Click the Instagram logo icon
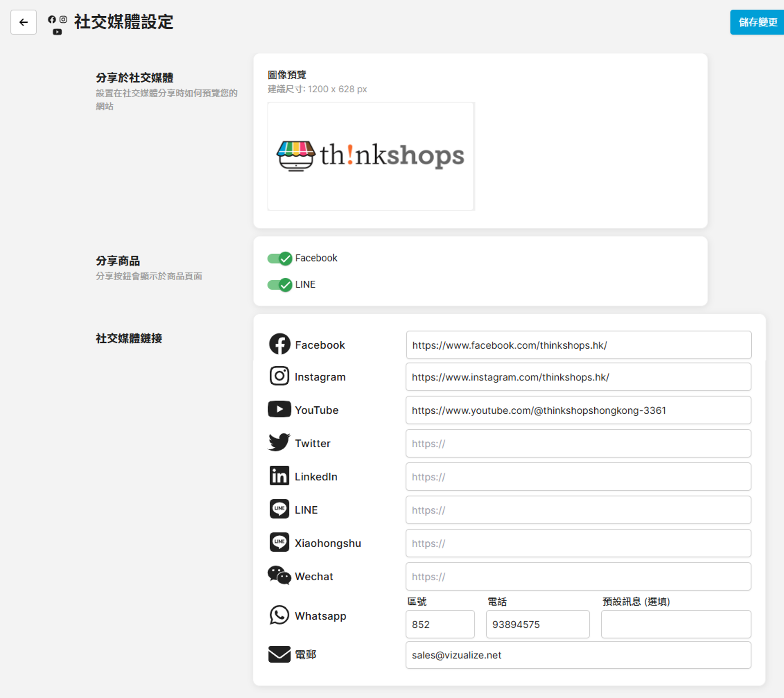 (x=279, y=376)
